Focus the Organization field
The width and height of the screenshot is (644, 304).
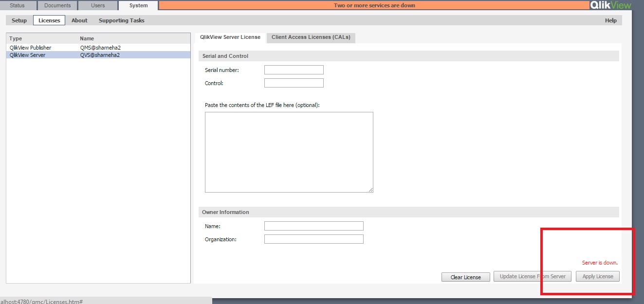pos(314,239)
